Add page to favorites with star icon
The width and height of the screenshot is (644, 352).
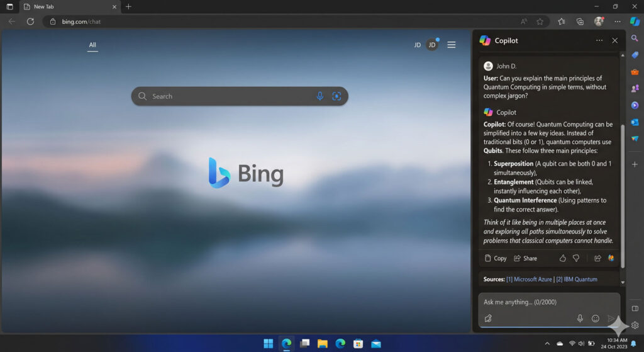(540, 21)
